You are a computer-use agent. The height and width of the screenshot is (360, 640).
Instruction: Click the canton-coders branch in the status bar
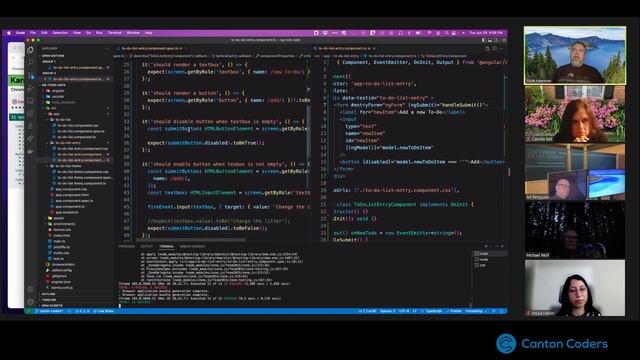tap(49, 311)
